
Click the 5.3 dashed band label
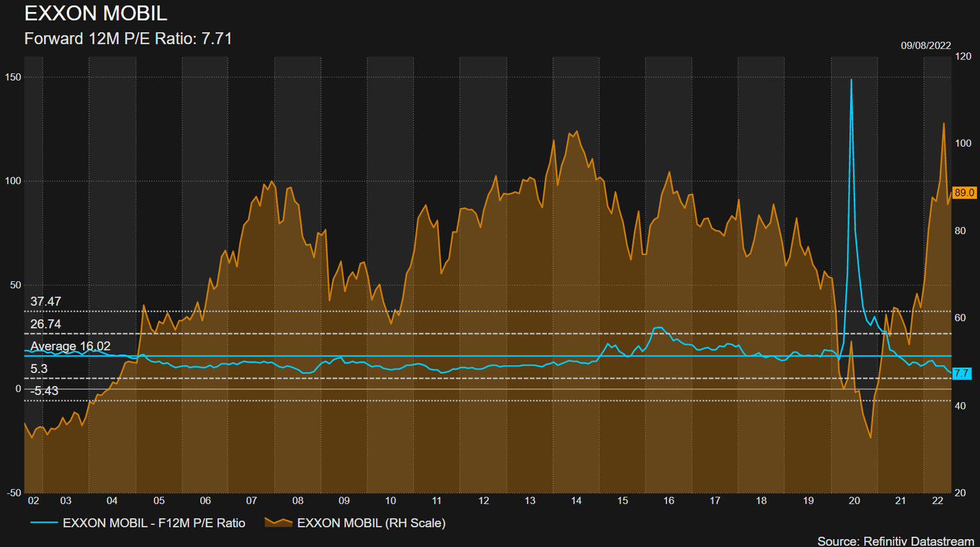tap(39, 368)
